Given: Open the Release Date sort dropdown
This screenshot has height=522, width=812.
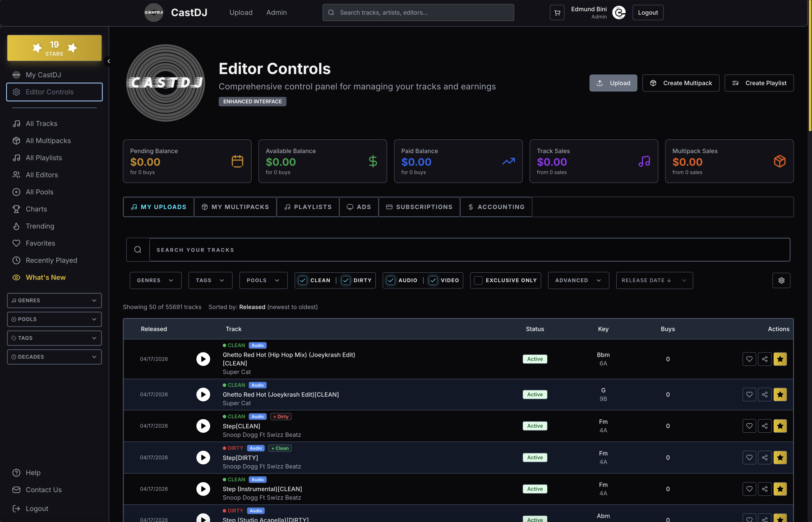Looking at the screenshot, I should pos(654,280).
